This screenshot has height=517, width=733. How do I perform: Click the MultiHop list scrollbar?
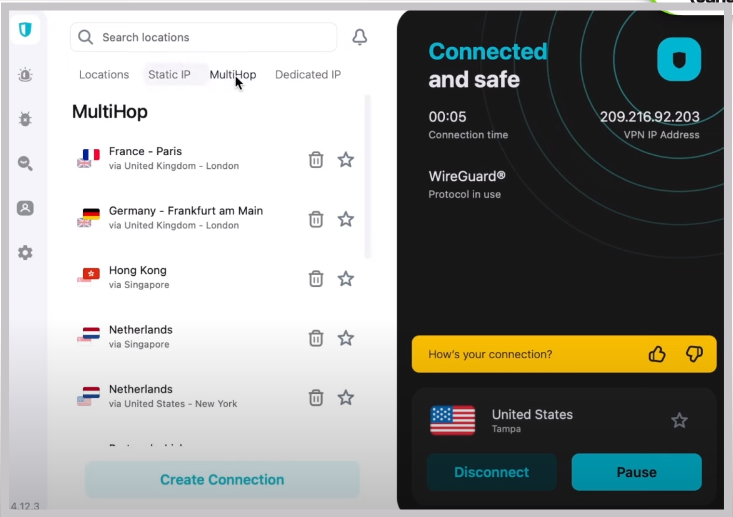coord(367,176)
